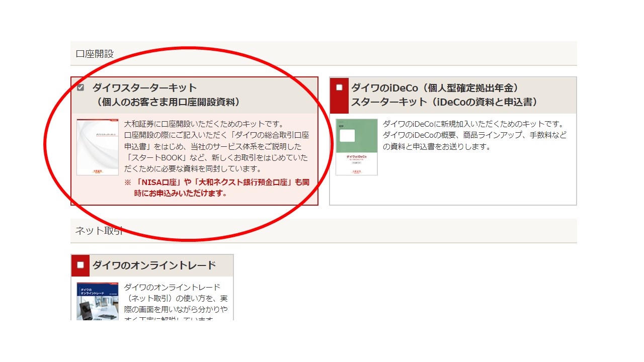The width and height of the screenshot is (644, 362).
Task: Tick the ダイワのオンライントレード checkbox
Action: click(80, 265)
